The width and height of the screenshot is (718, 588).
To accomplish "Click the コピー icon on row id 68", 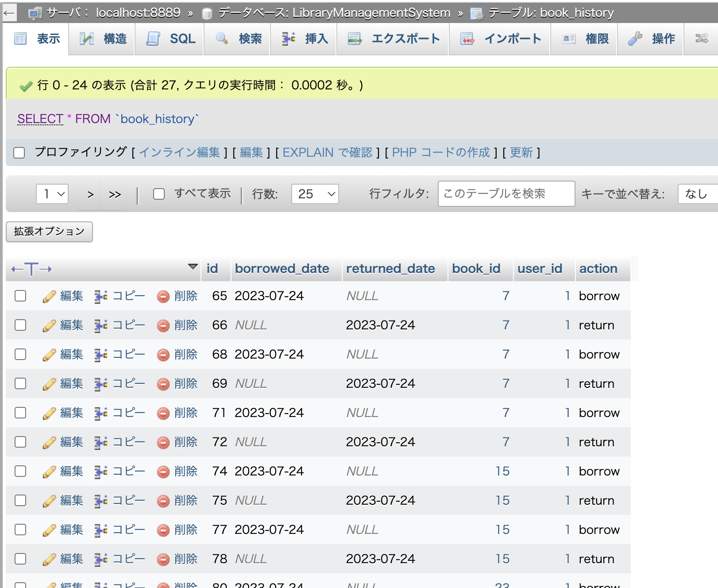I will pyautogui.click(x=101, y=354).
